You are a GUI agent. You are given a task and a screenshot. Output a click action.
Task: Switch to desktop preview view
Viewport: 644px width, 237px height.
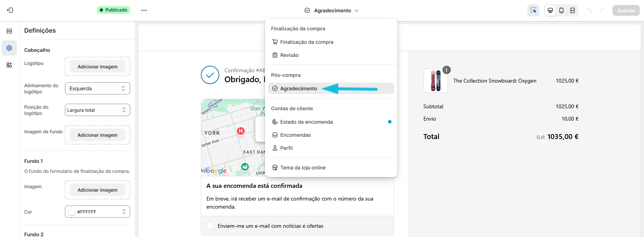click(x=550, y=10)
